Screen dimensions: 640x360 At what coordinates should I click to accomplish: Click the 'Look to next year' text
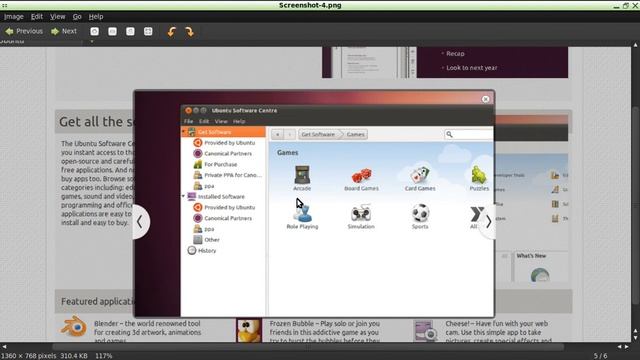[x=471, y=68]
